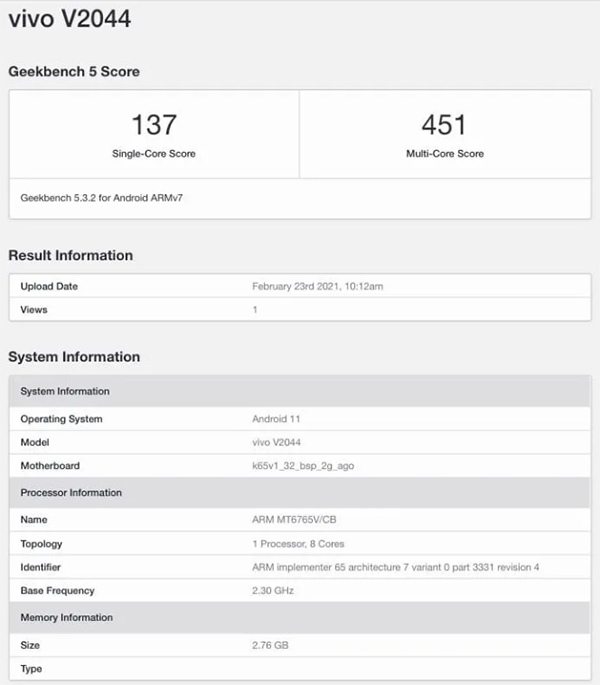This screenshot has width=600, height=685.
Task: Click the System Information table header
Action: tap(300, 391)
